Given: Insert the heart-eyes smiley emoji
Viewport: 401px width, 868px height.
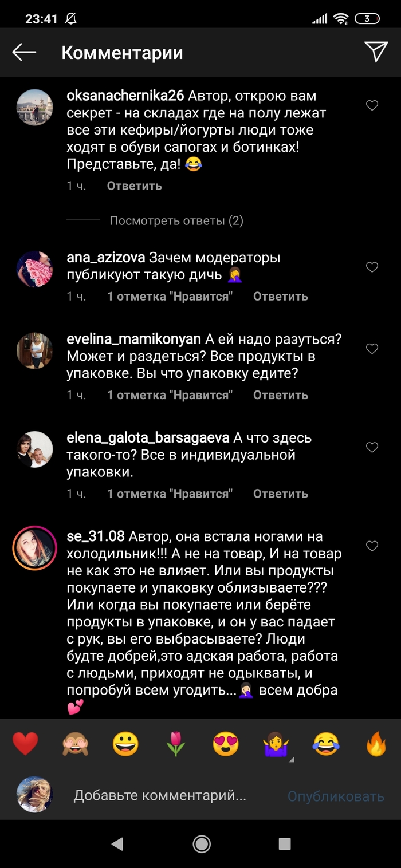Looking at the screenshot, I should pyautogui.click(x=226, y=744).
